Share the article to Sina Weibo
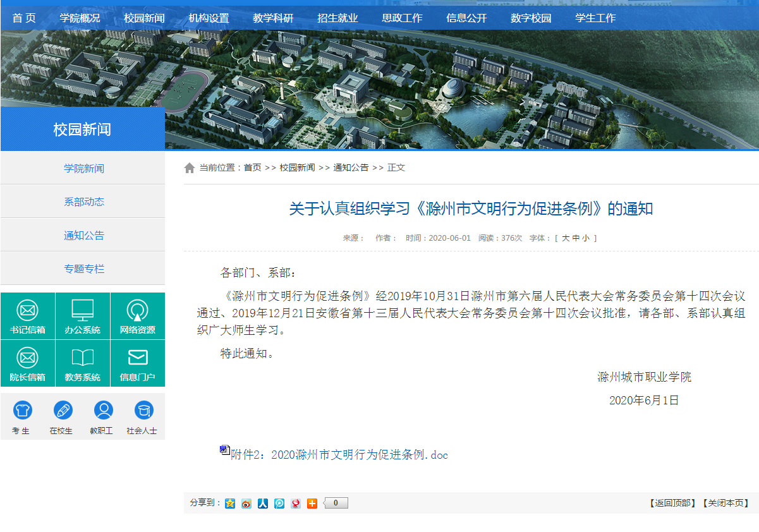The image size is (759, 532). 246,504
